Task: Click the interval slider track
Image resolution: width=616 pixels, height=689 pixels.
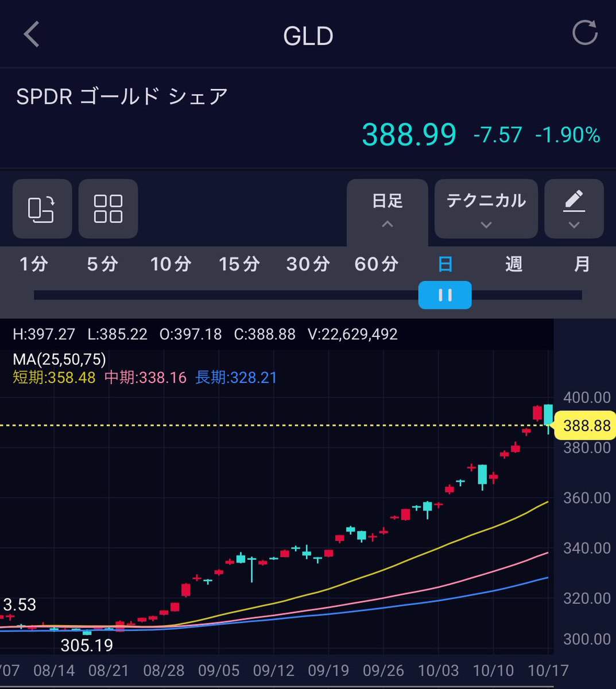Action: click(308, 295)
